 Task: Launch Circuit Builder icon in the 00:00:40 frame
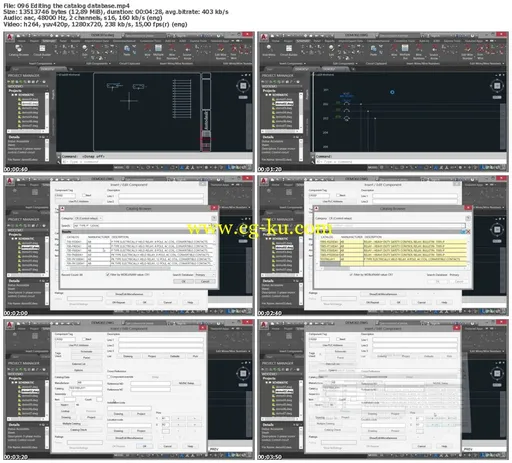(42, 49)
